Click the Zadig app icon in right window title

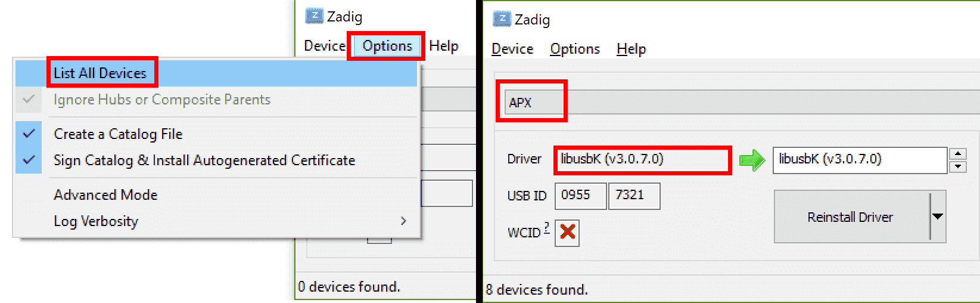point(502,19)
